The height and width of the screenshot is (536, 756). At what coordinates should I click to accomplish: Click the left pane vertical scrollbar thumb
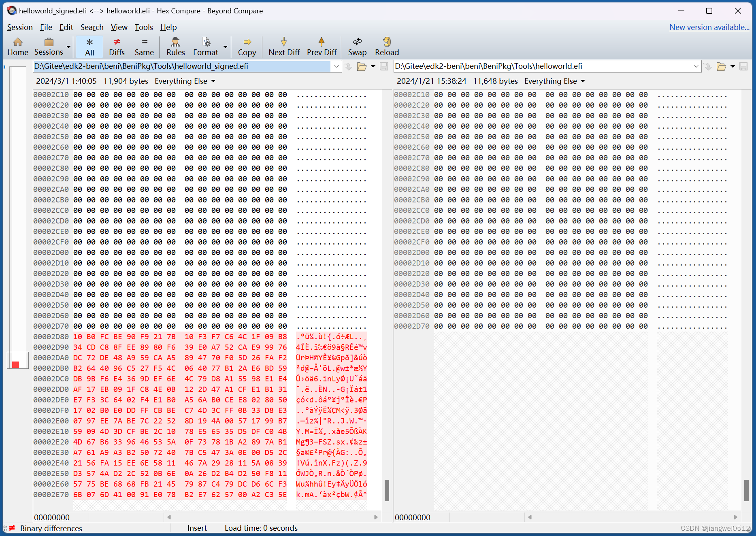tap(387, 490)
